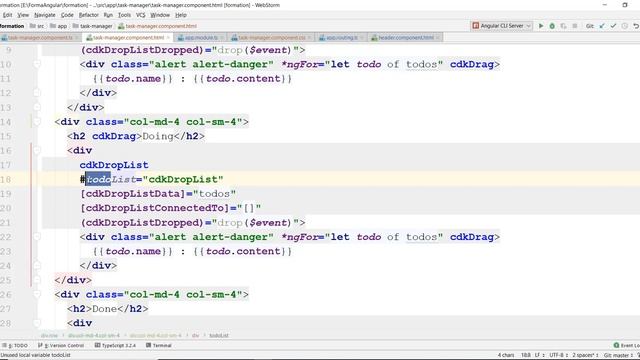
Task: Click the div.row editor breadcrumb
Action: pos(49,336)
